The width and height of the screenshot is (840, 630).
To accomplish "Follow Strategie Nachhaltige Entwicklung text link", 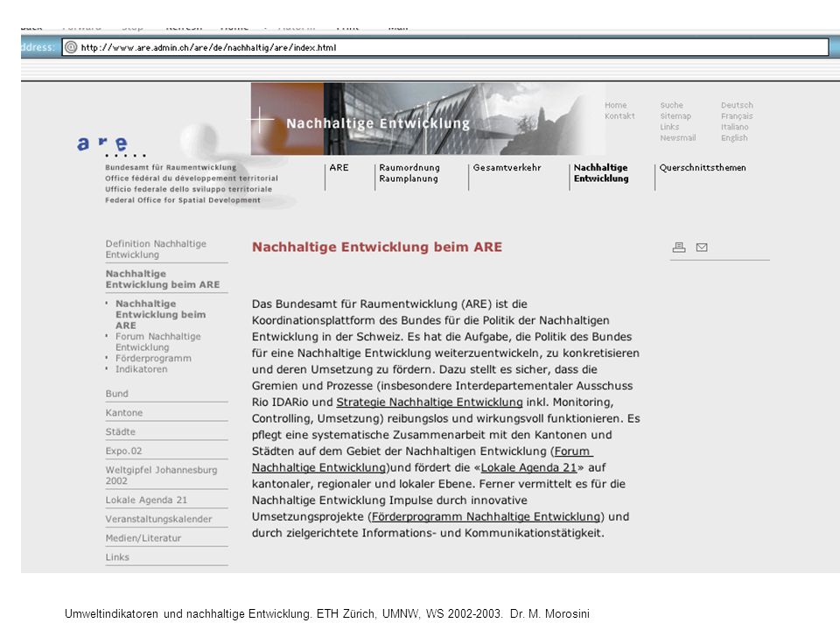I will (x=430, y=402).
